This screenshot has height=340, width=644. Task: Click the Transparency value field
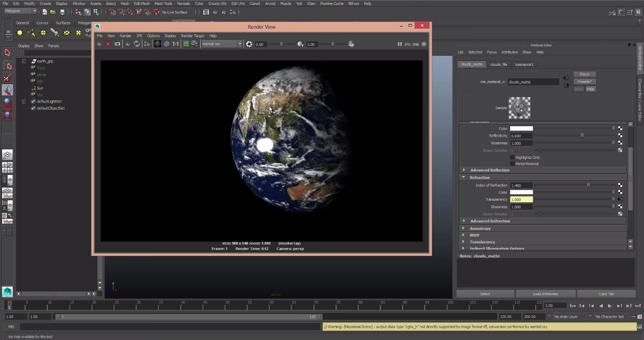click(521, 200)
